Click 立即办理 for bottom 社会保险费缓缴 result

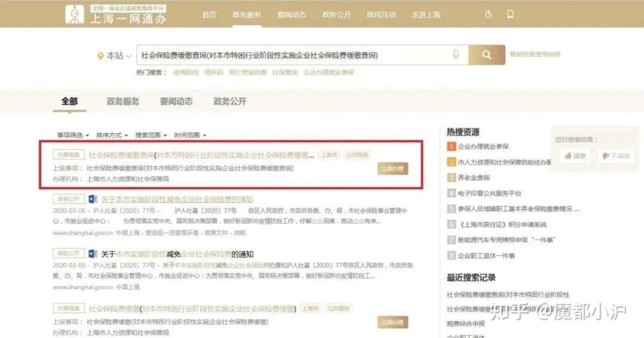pyautogui.click(x=393, y=323)
